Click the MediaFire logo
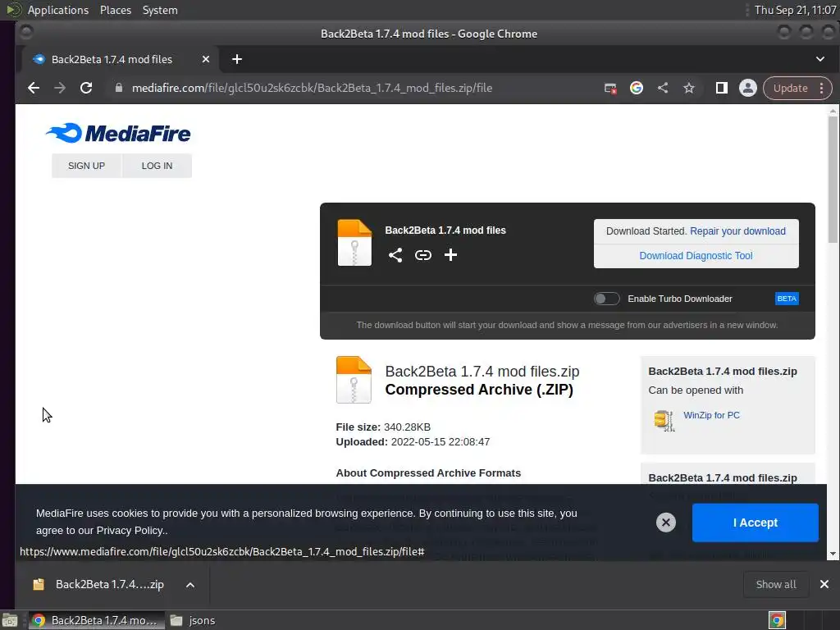The image size is (840, 630). click(118, 134)
